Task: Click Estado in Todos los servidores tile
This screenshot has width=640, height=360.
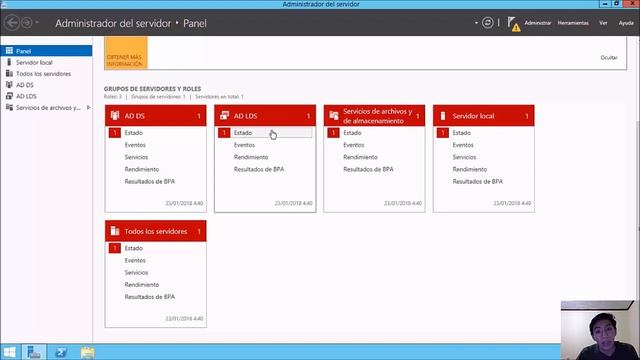Action: 134,248
